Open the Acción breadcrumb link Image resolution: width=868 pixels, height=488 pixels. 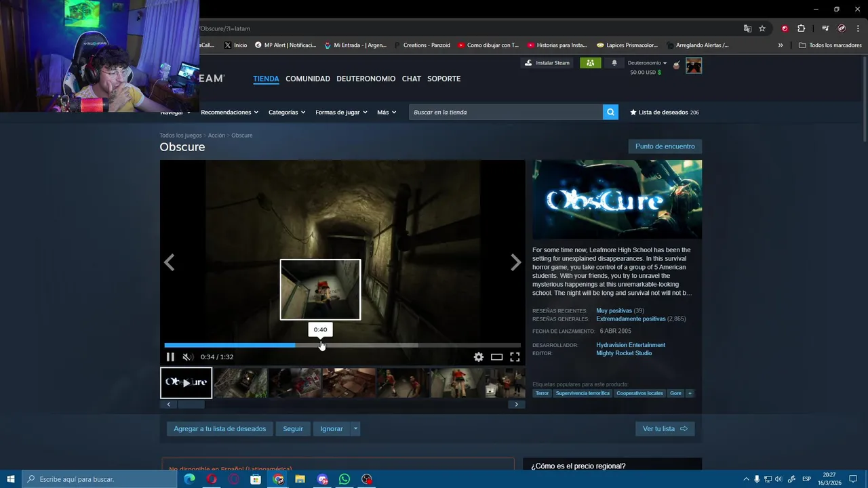pos(216,136)
